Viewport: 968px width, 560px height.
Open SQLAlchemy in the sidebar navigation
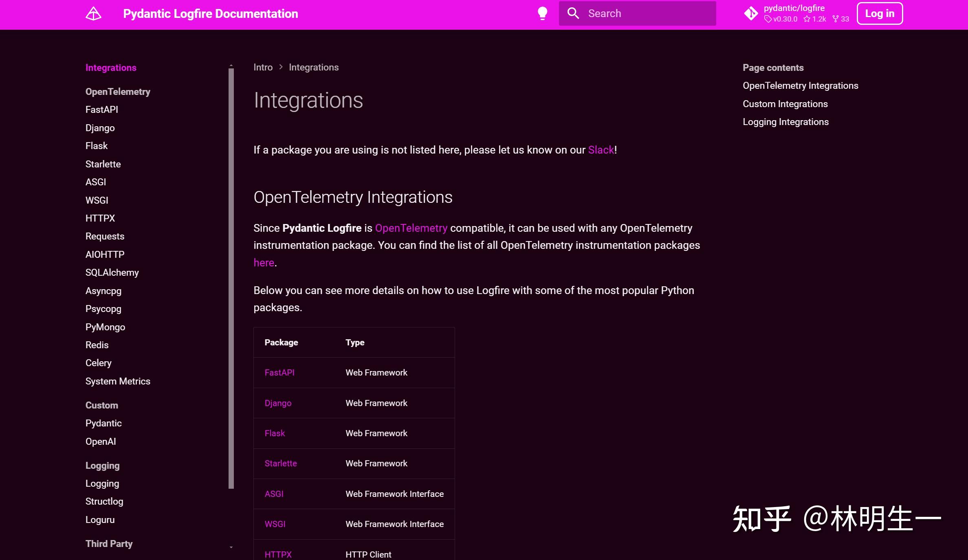[112, 272]
